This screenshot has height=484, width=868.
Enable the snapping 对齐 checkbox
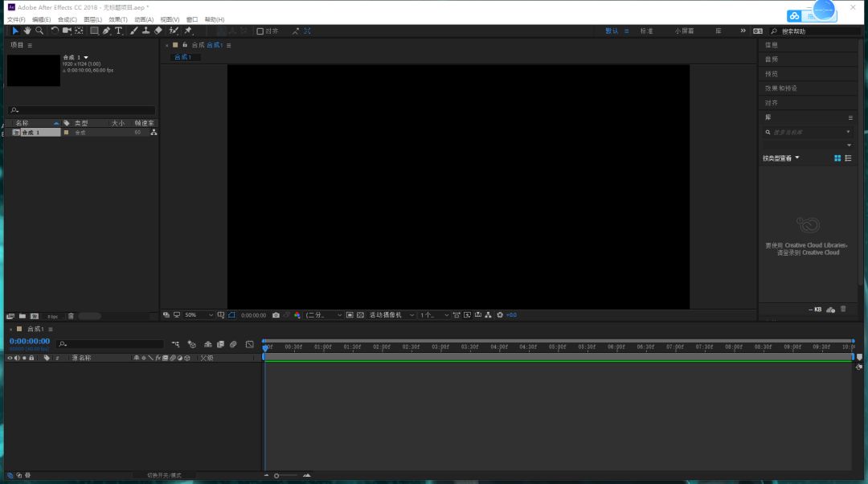click(260, 31)
